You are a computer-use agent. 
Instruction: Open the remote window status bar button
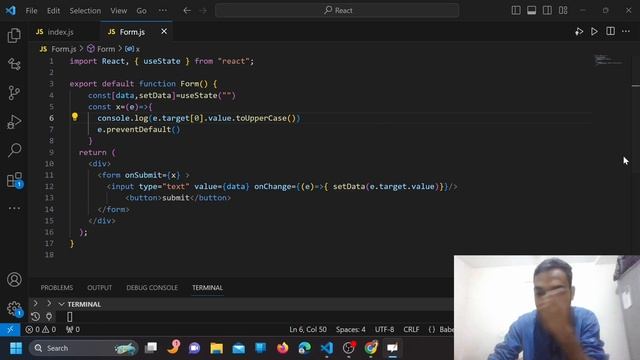click(10, 329)
